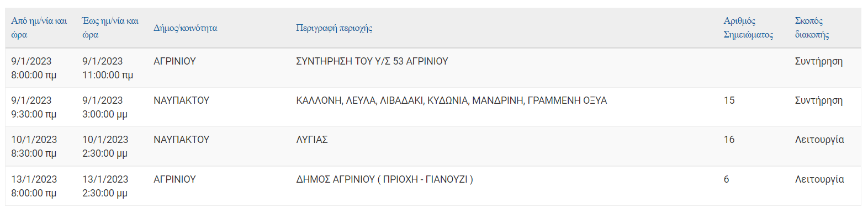Select the ΔΗΜΟΣ ΑΓΡΙΝΙΟΥ ( ΠΡΙΟΧΗ - ΓΙΑΝΟΥΖΙ ) cell
This screenshot has height=213, width=868.
coord(384,179)
